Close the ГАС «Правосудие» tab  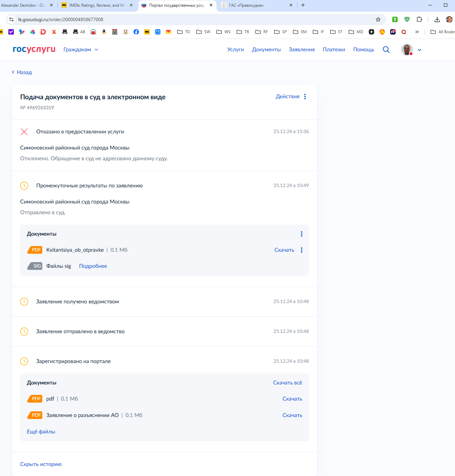pyautogui.click(x=291, y=5)
